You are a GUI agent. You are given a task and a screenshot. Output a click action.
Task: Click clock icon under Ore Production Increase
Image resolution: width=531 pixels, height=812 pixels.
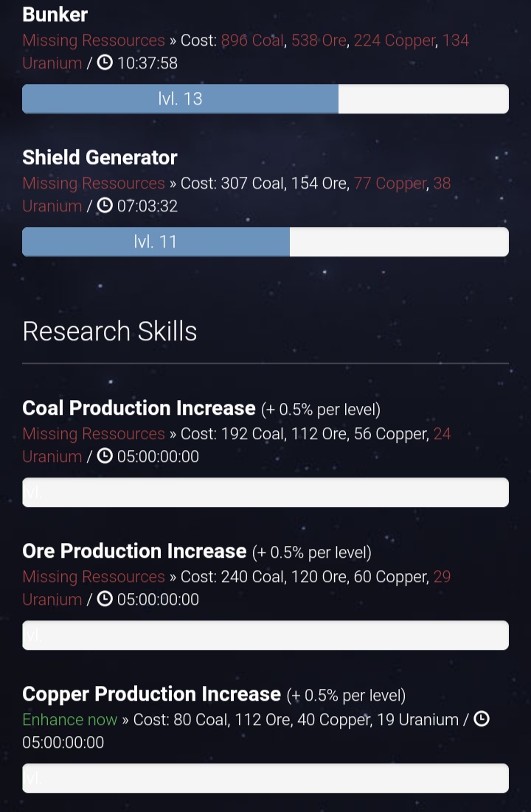pos(105,598)
